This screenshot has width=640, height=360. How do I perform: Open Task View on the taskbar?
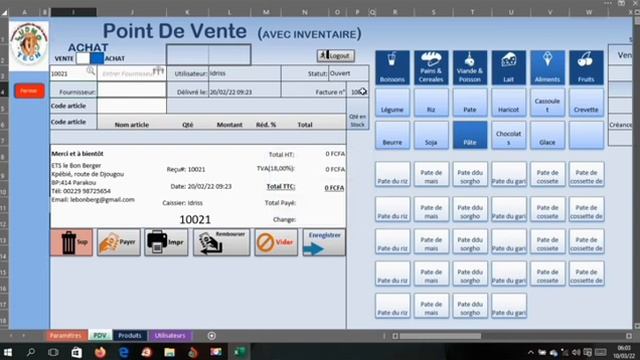[x=53, y=352]
